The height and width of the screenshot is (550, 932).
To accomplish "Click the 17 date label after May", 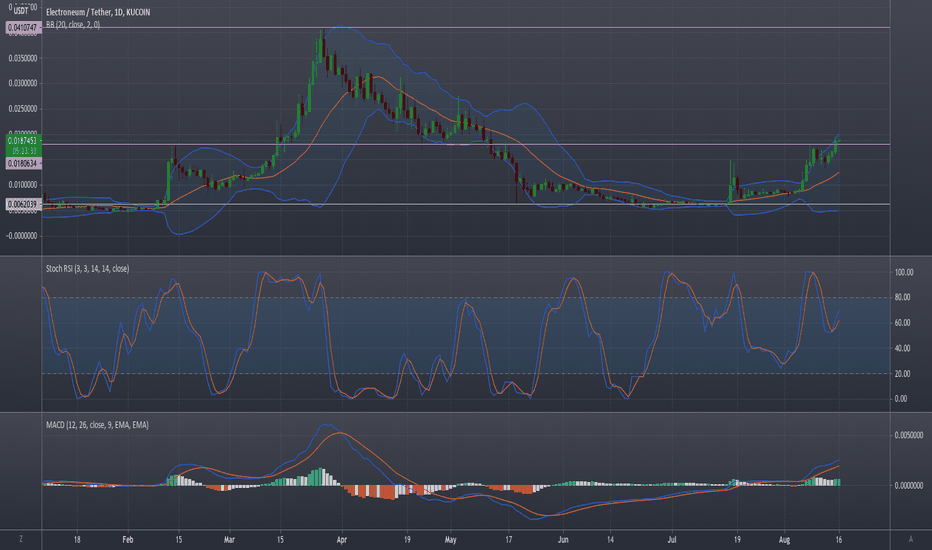I will (x=508, y=540).
